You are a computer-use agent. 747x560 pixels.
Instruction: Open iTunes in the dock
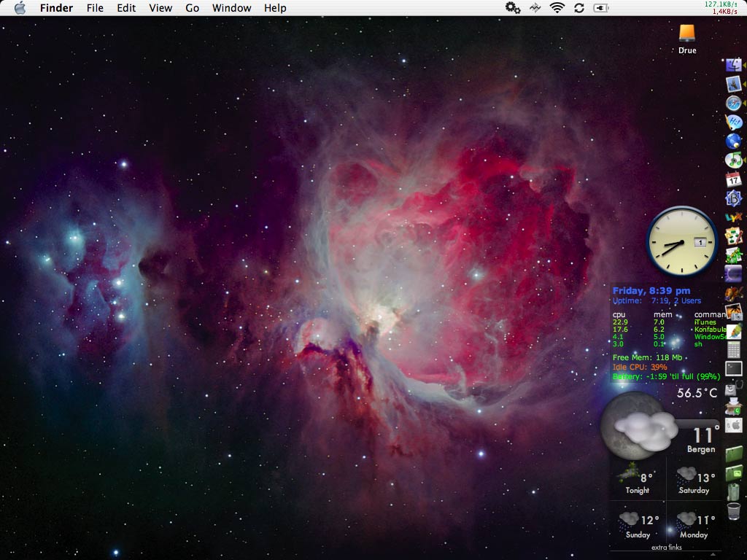[x=734, y=160]
